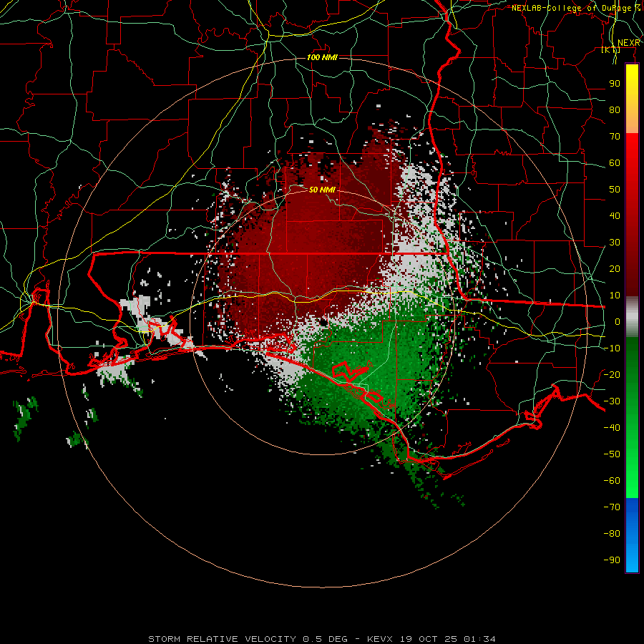Click the 0 value on velocity scale
Screen dimensions: 644x644
click(x=618, y=322)
